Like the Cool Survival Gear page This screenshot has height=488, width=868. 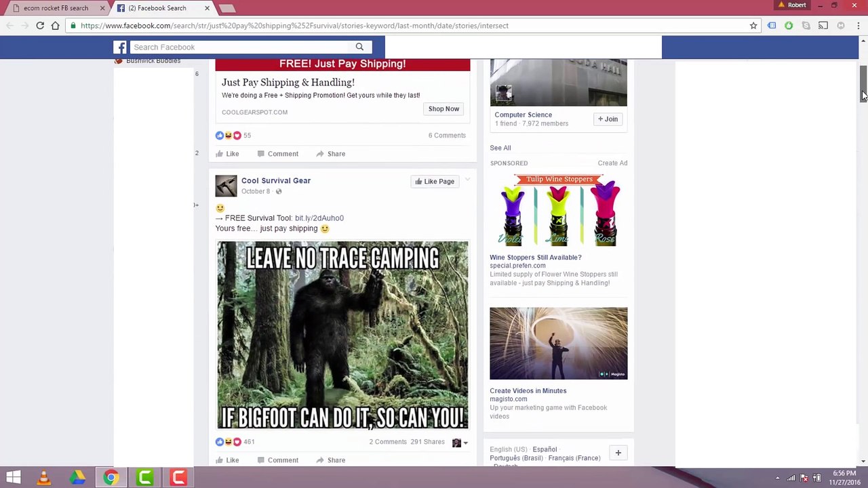point(435,182)
